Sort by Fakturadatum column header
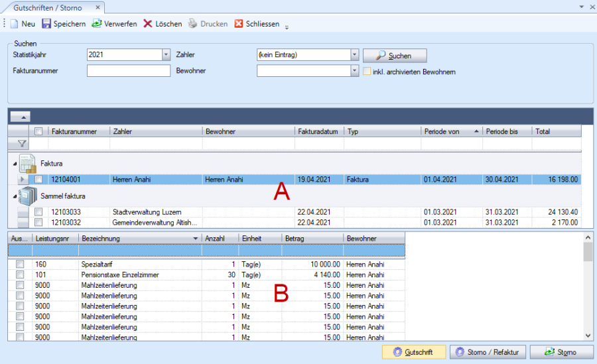The image size is (597, 364). point(319,131)
